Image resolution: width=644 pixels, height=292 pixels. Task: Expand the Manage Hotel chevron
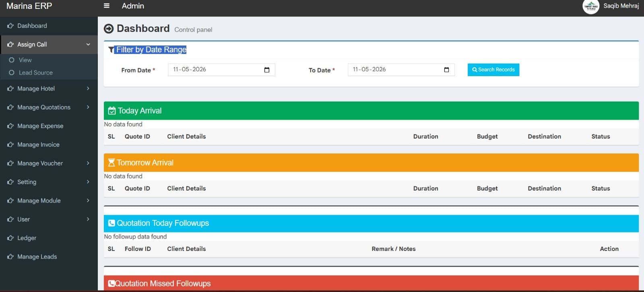pyautogui.click(x=88, y=88)
